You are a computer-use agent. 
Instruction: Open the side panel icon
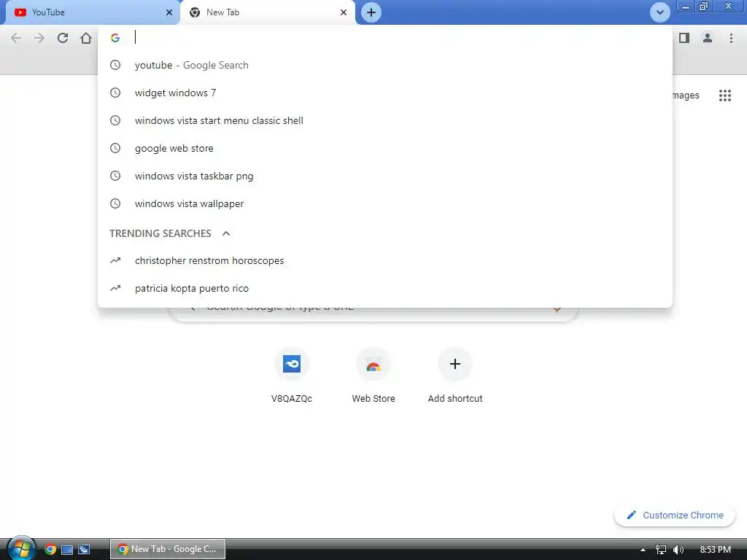(x=684, y=38)
